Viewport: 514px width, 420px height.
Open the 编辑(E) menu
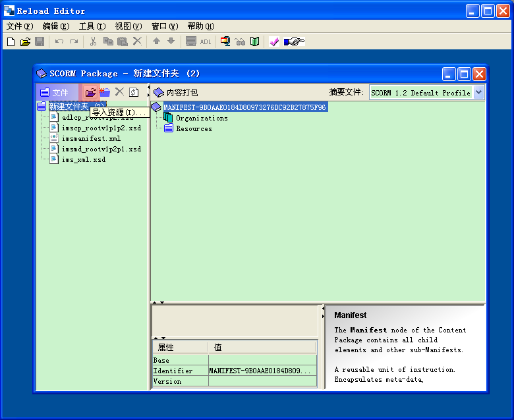click(x=56, y=26)
